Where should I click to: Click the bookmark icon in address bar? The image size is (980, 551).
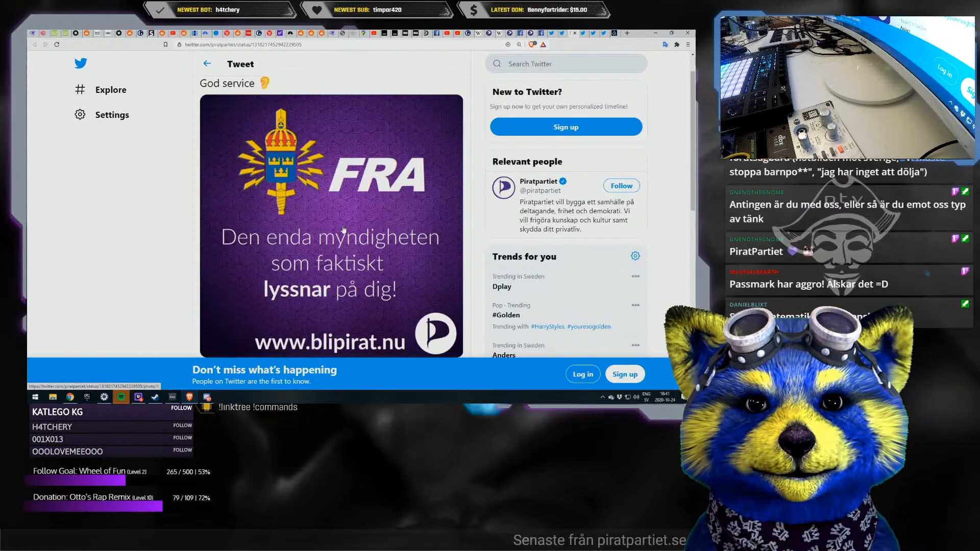(165, 45)
